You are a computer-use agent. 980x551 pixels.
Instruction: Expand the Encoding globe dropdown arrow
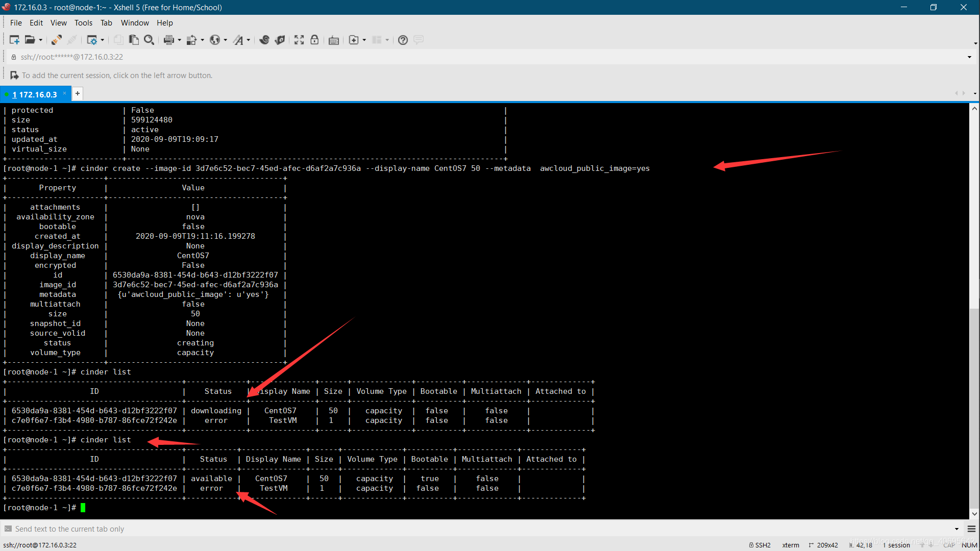click(226, 40)
